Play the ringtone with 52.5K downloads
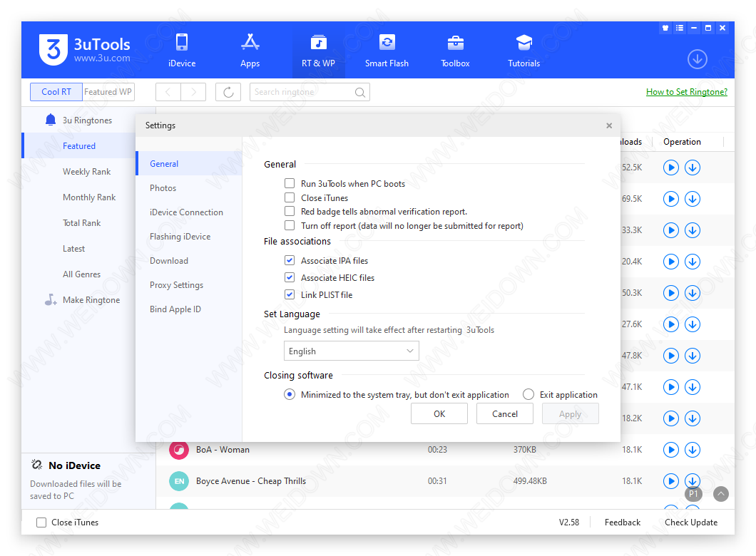This screenshot has width=756, height=556. pos(670,168)
